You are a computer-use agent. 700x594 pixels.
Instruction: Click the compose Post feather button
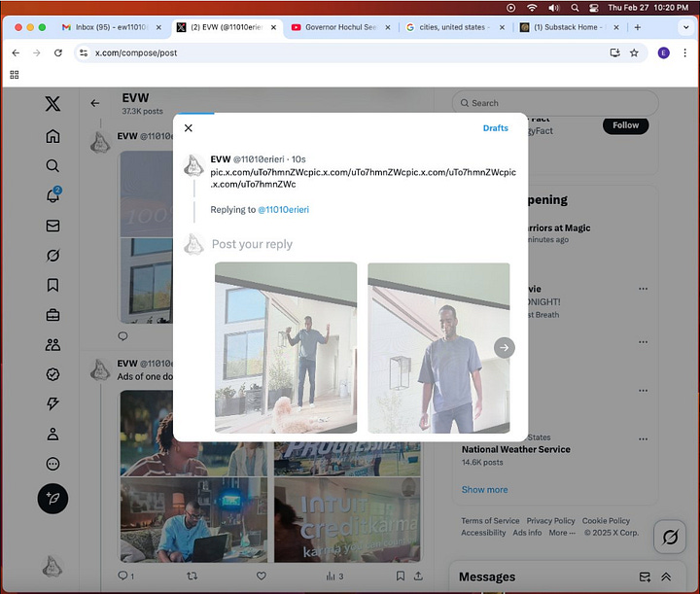pyautogui.click(x=52, y=499)
